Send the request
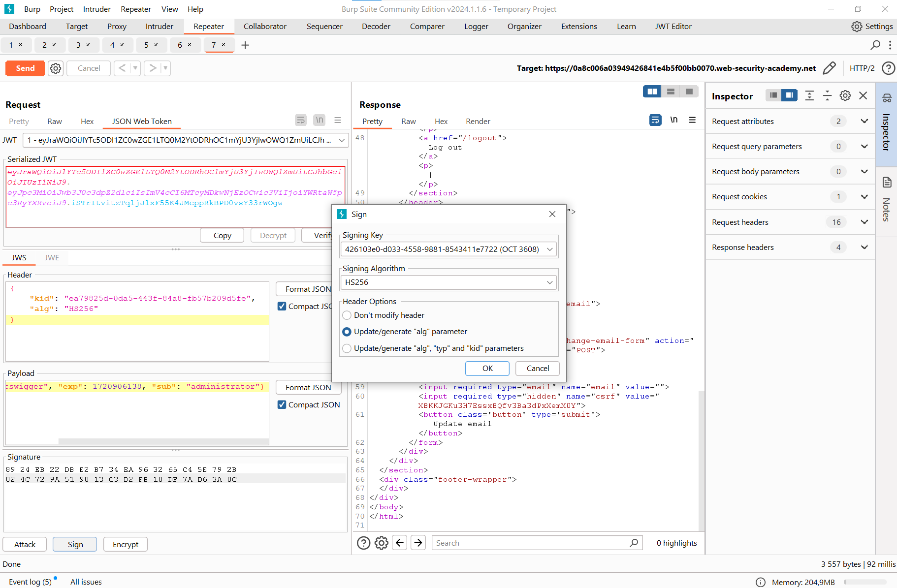 25,68
